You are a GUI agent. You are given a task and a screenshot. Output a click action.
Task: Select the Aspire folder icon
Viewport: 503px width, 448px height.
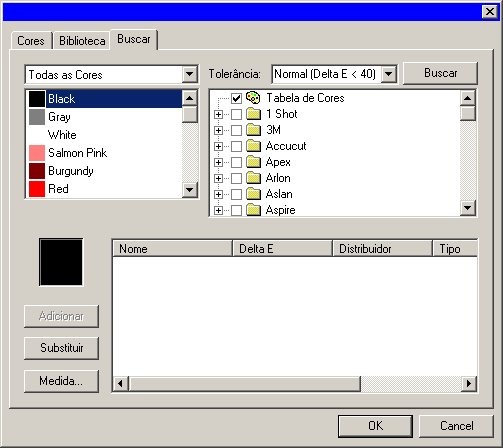(253, 210)
